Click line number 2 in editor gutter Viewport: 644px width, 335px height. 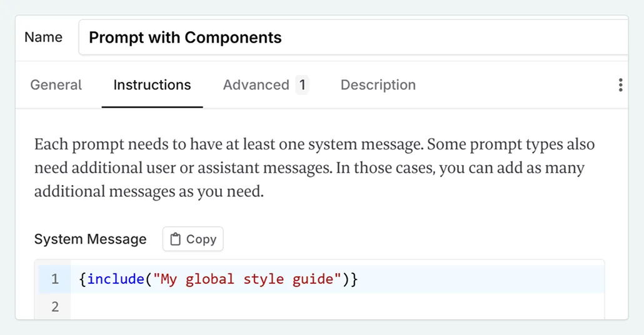click(55, 307)
